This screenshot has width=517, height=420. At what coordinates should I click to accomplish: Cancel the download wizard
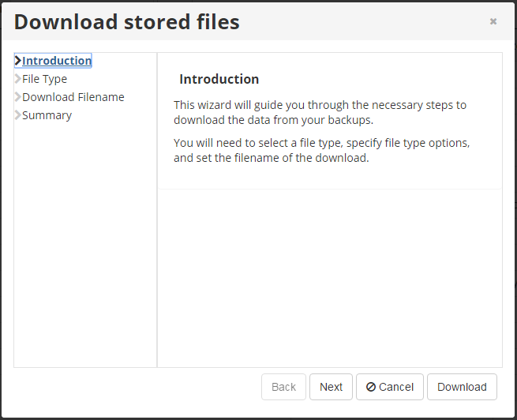tap(390, 387)
